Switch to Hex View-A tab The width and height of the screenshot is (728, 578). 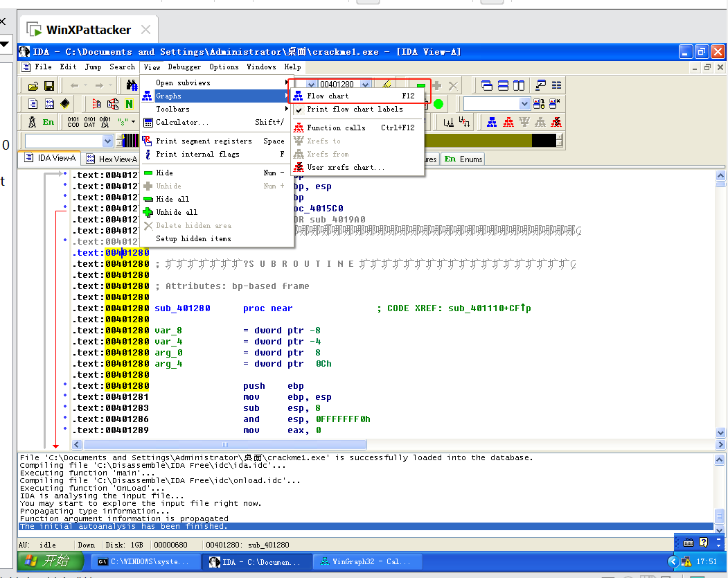[x=112, y=159]
